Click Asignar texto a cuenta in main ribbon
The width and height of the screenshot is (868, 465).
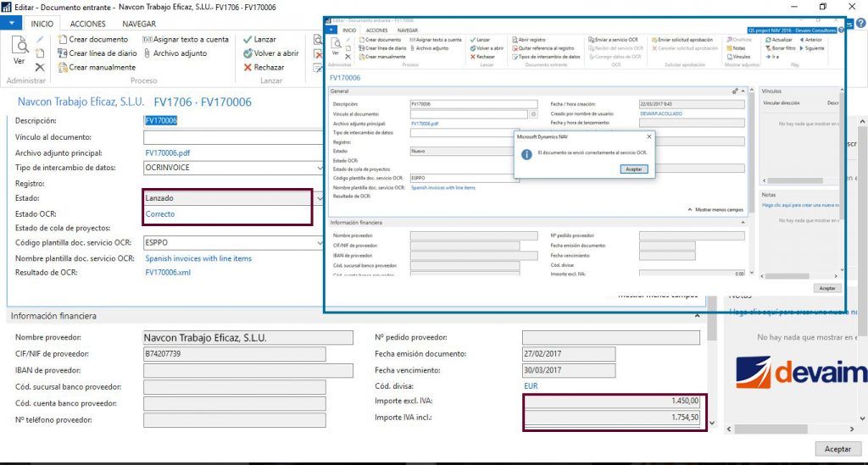186,39
